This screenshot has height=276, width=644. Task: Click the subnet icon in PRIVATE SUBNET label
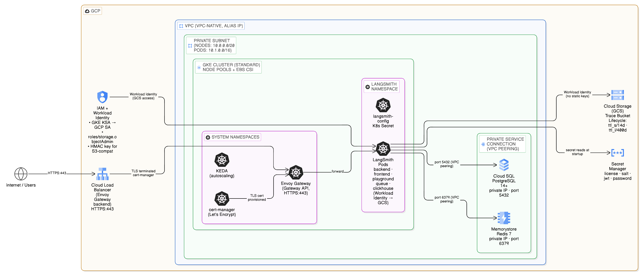click(x=190, y=46)
